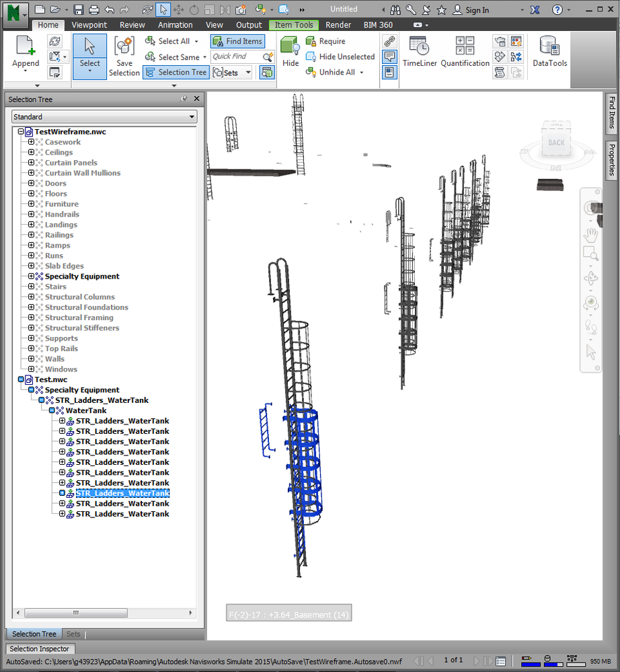The width and height of the screenshot is (620, 672).
Task: Pin the Selection Tree panel with auto-hide icon
Action: 184,99
